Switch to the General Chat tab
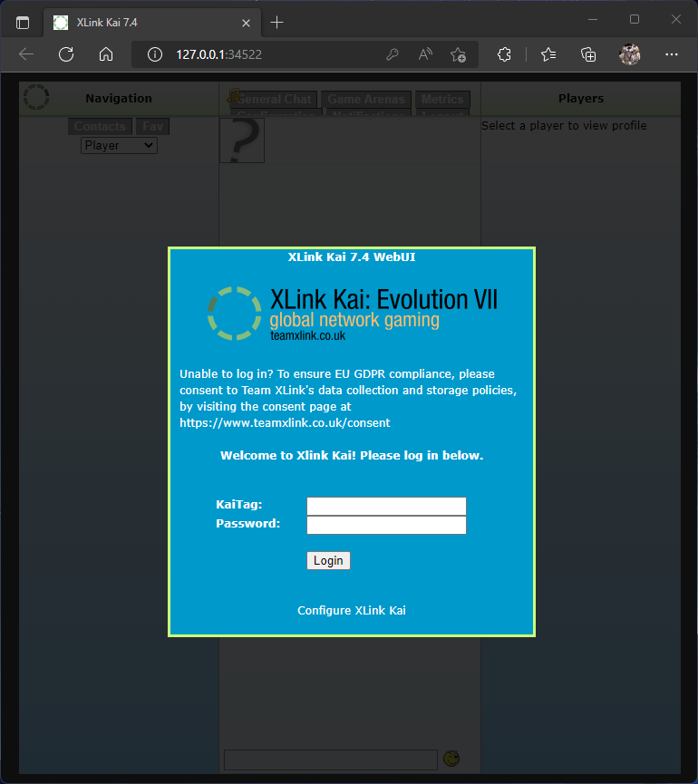Screen dimensions: 698x784 tap(274, 100)
